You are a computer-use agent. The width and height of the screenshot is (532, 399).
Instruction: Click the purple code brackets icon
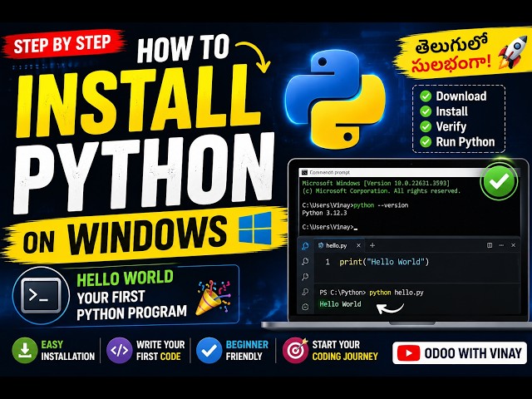[120, 351]
